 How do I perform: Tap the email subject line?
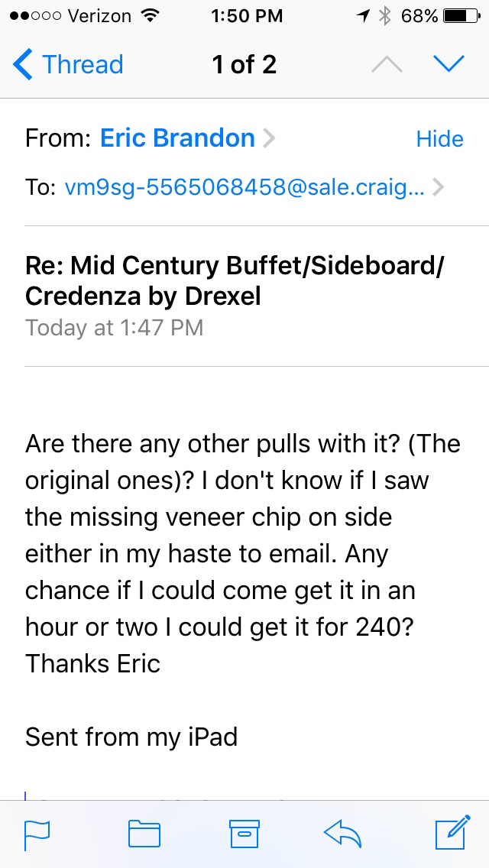[x=235, y=280]
